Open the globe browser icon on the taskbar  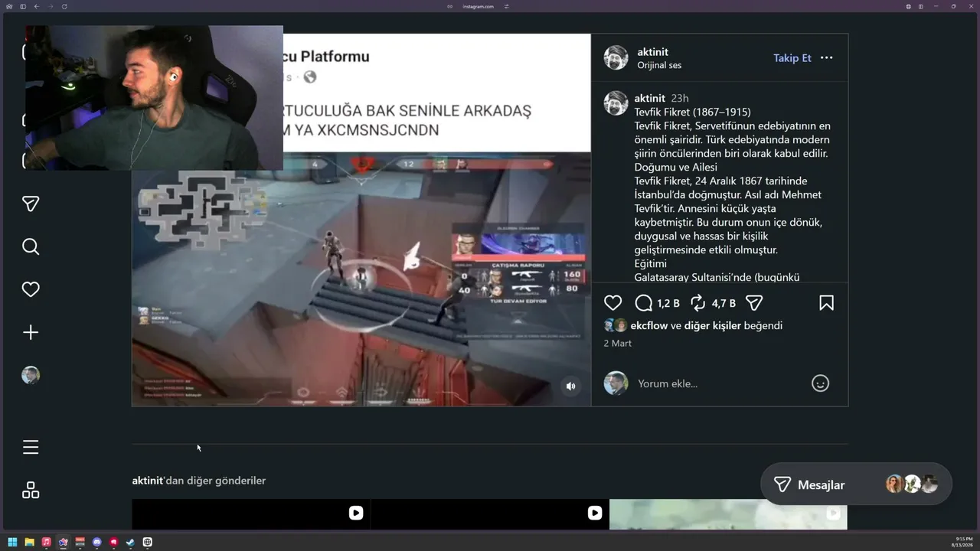(147, 542)
